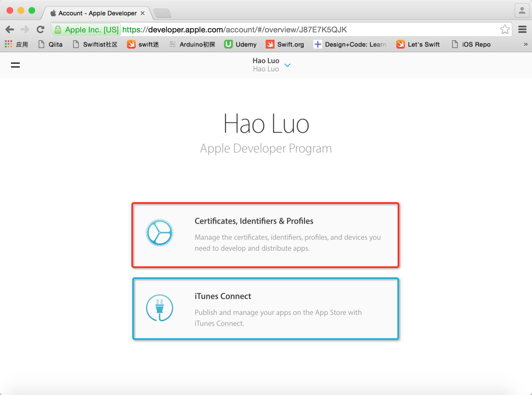
Task: Click the iTunes Connect plug icon
Action: click(160, 308)
